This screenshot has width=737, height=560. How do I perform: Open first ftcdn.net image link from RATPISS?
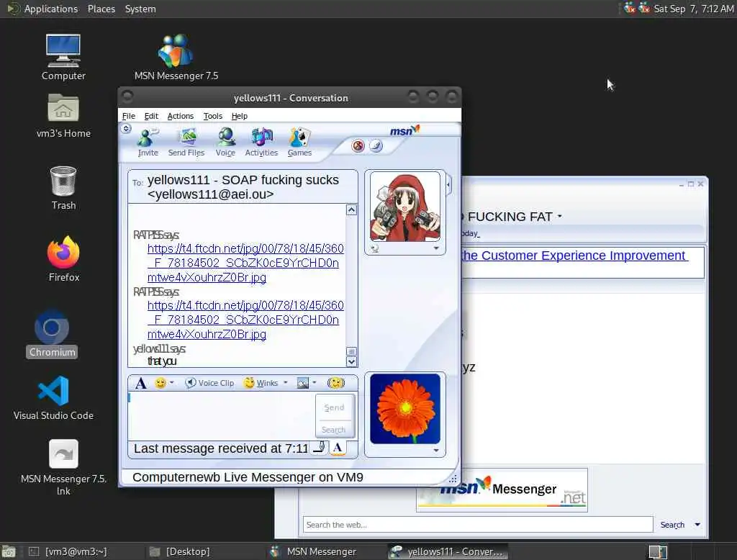[x=245, y=263]
